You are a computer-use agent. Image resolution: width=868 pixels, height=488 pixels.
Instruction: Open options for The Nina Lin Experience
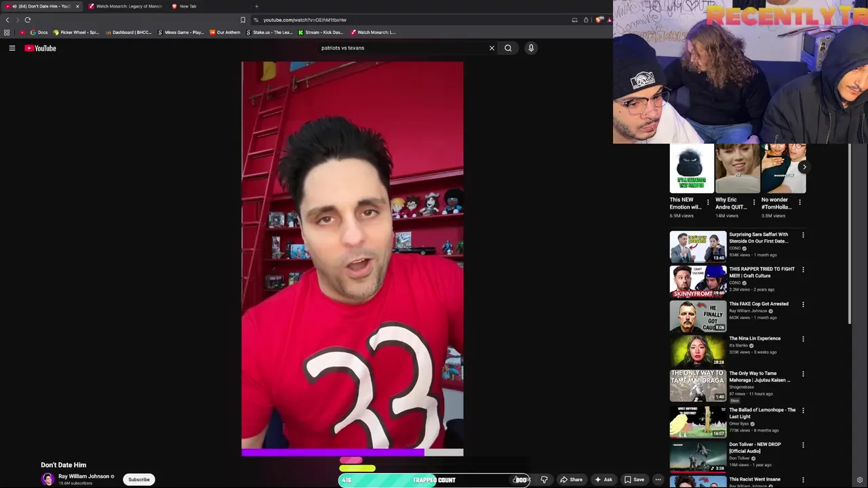coord(803,339)
